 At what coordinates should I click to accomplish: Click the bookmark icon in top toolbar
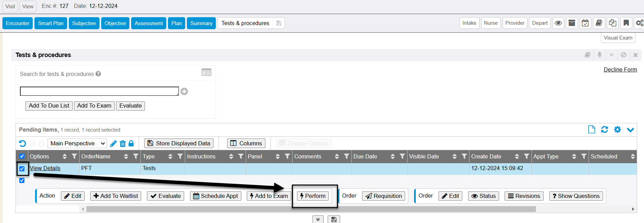[626, 23]
